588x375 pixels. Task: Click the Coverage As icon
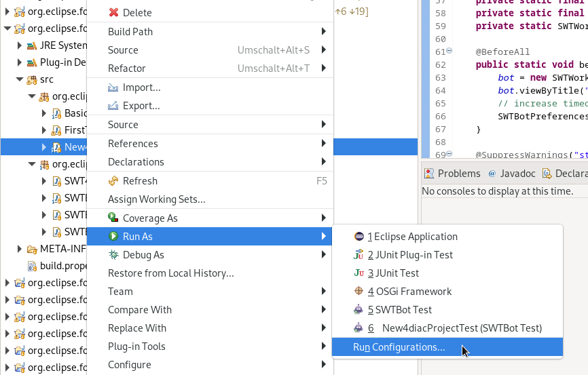(x=113, y=218)
